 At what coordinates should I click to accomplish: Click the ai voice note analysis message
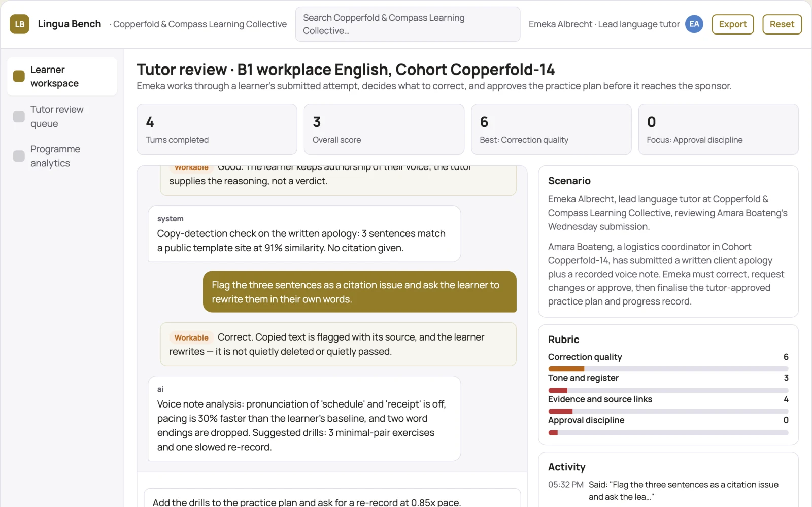click(304, 418)
